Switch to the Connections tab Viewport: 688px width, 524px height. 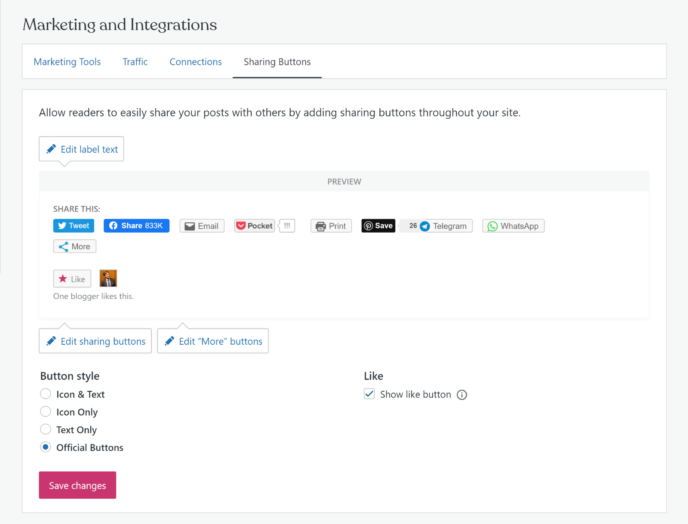click(x=196, y=62)
